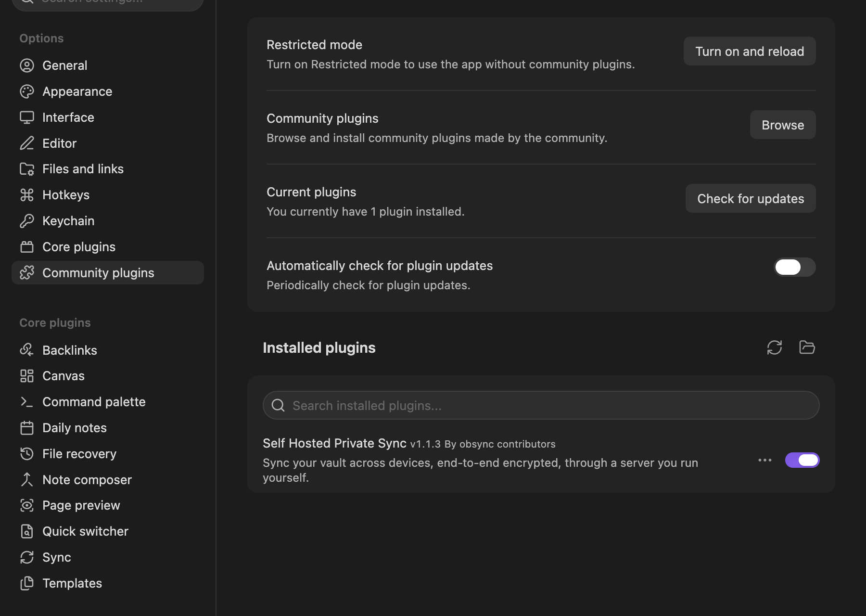
Task: Browse community plugins
Action: 783,125
